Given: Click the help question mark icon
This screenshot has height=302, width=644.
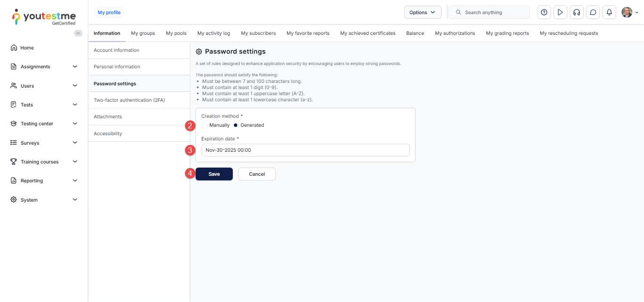Looking at the screenshot, I should click(544, 12).
